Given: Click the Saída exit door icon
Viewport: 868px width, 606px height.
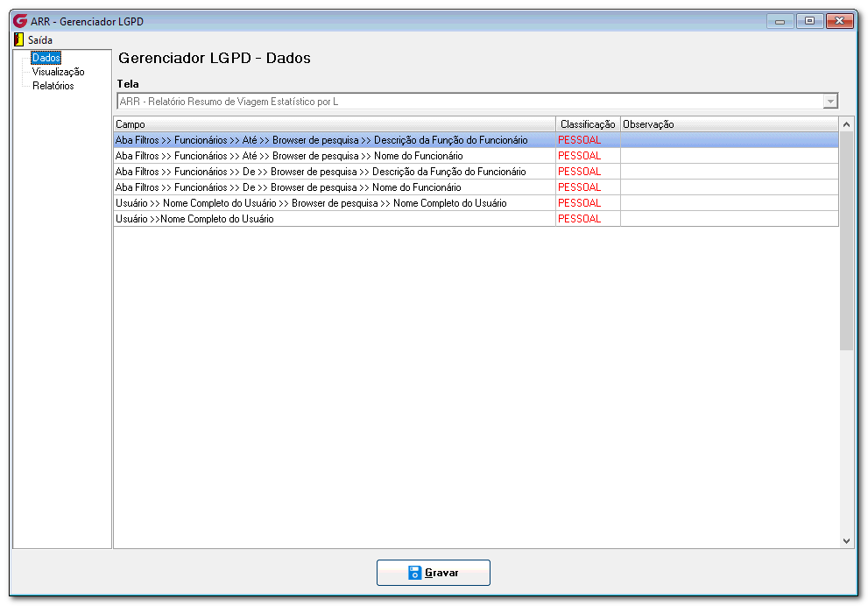Looking at the screenshot, I should pyautogui.click(x=18, y=40).
